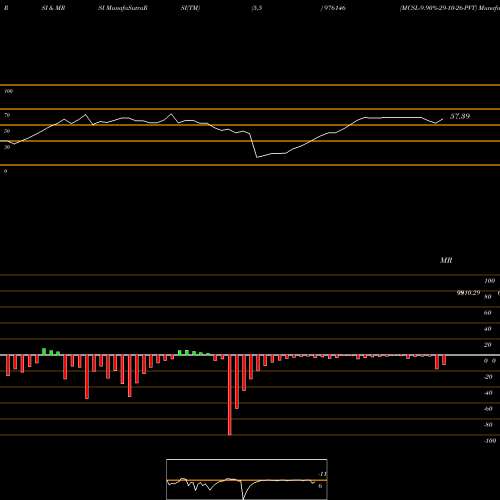Click the first green bar cluster on left
Viewport: 500px width, 500px height.
tap(51, 352)
